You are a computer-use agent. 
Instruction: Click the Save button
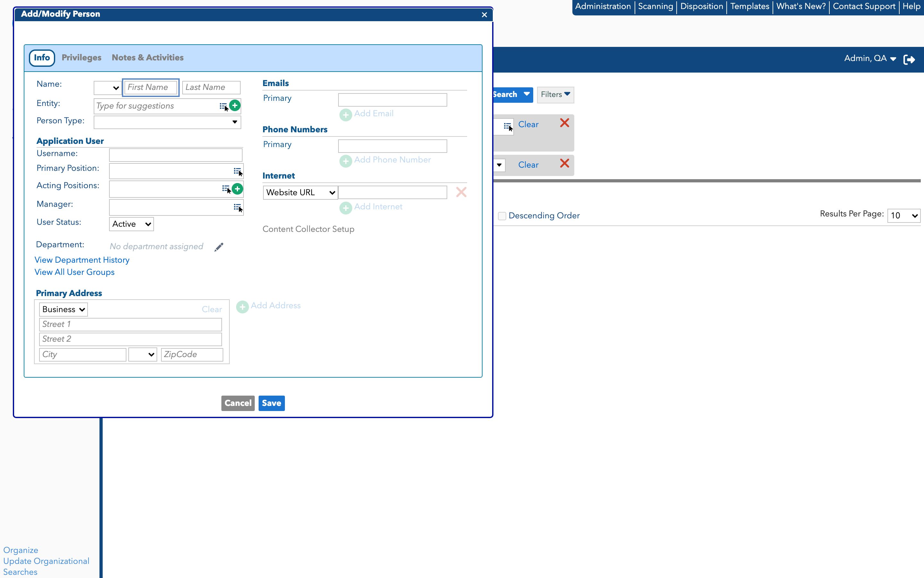point(271,403)
